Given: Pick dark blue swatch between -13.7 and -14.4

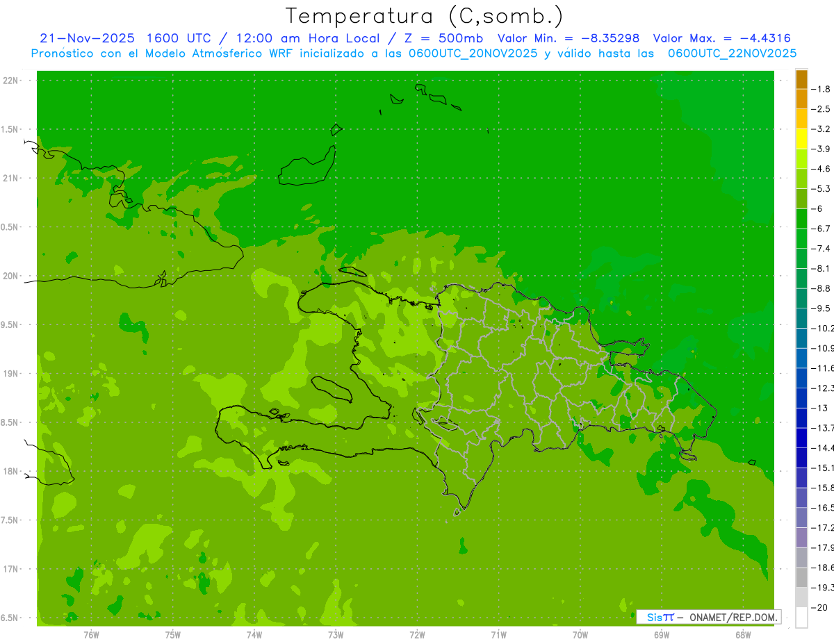Looking at the screenshot, I should [x=801, y=438].
